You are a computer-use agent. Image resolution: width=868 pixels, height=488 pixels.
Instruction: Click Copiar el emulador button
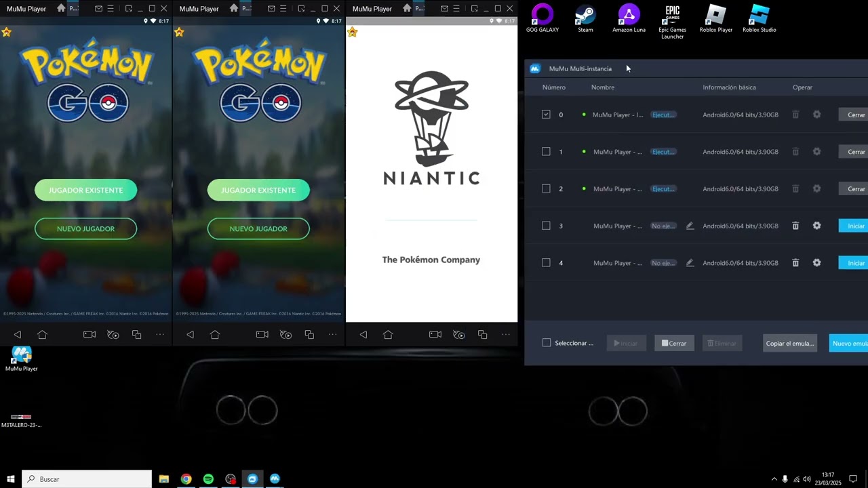(x=790, y=343)
